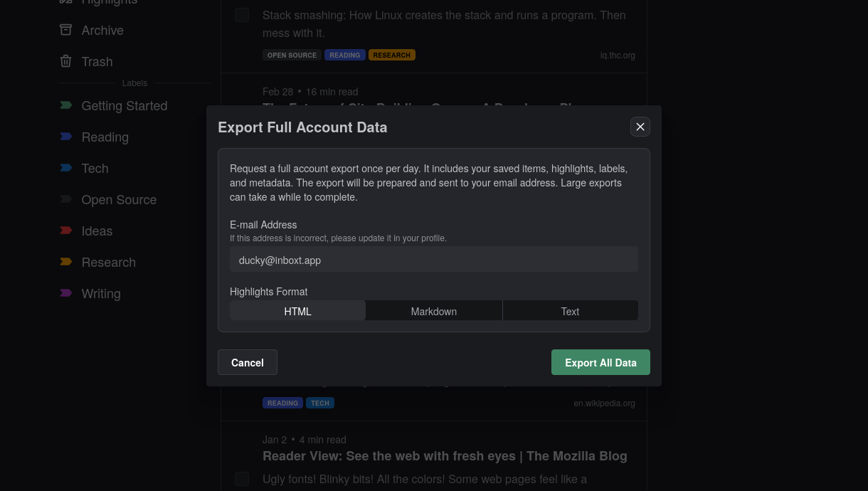Open the Trash section
868x491 pixels.
pos(97,61)
